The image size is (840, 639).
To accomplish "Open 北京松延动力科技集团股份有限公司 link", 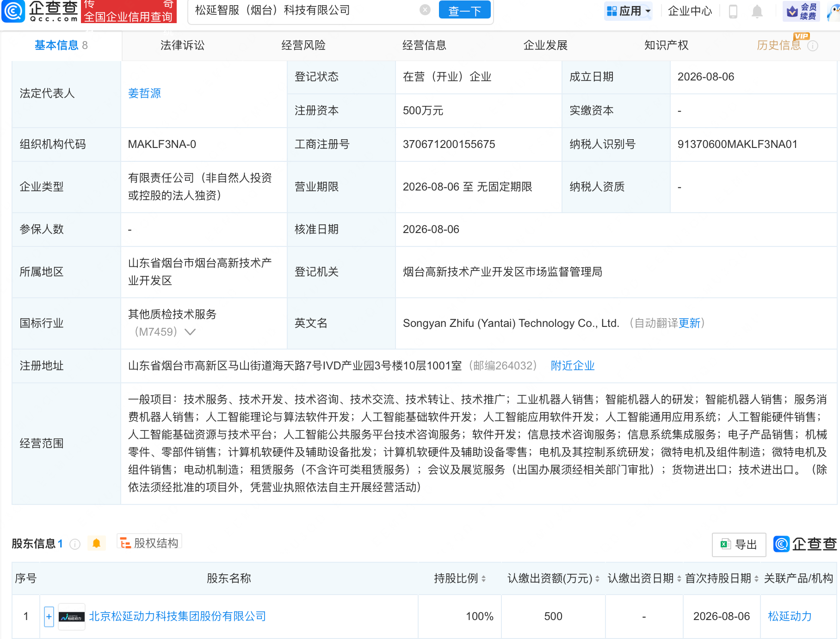I will click(178, 616).
